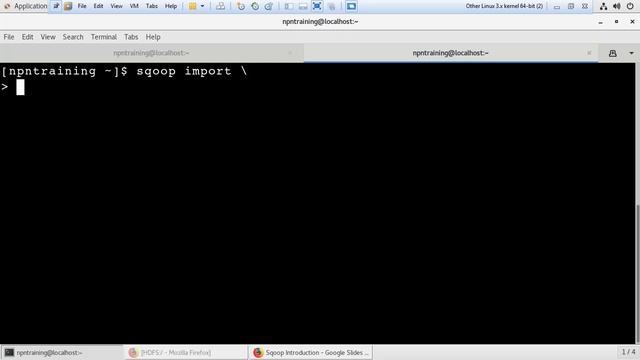Open the terminal Edit menu
The height and width of the screenshot is (360, 640).
pyautogui.click(x=27, y=37)
